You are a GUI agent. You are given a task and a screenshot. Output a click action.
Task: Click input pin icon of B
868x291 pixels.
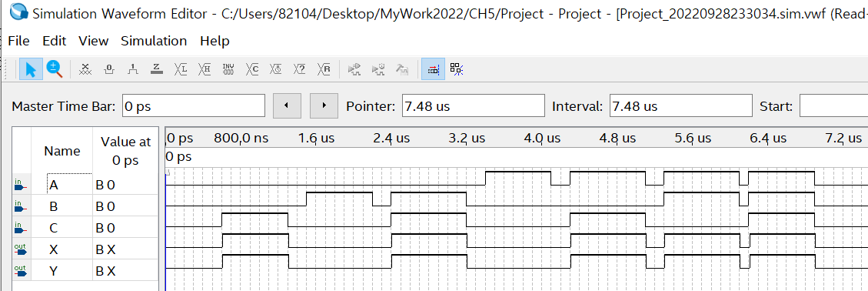[x=21, y=206]
